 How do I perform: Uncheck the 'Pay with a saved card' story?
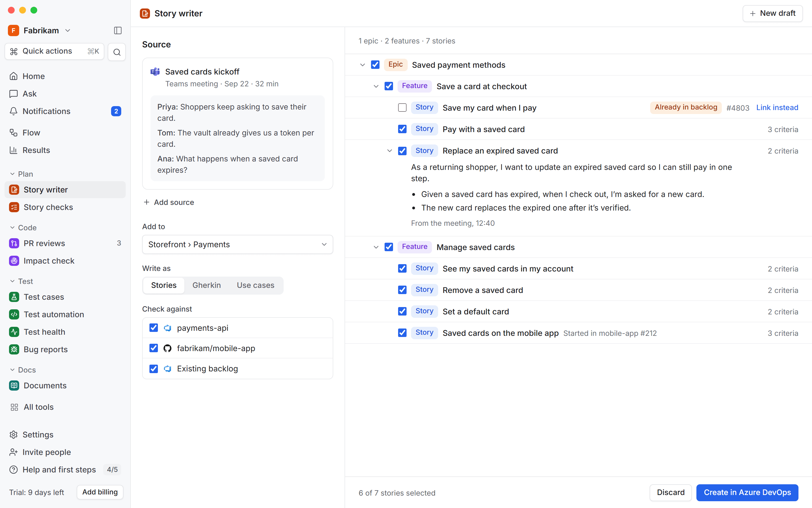[x=402, y=129]
